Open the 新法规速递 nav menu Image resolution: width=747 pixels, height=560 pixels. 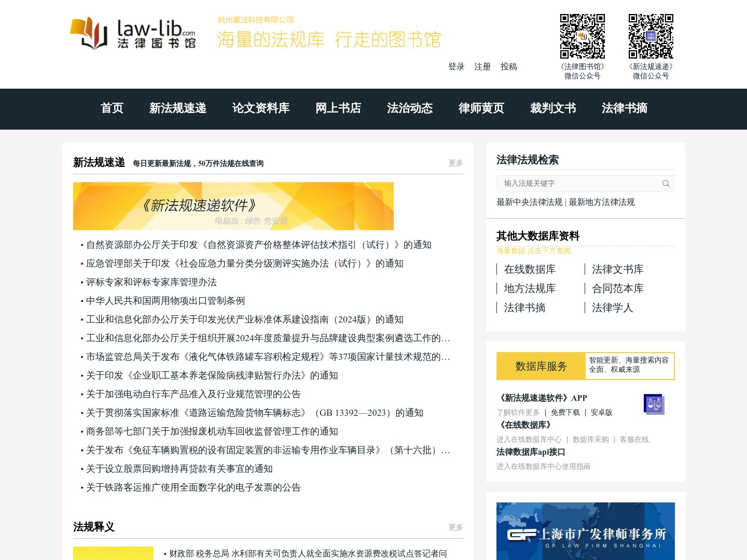pyautogui.click(x=178, y=108)
